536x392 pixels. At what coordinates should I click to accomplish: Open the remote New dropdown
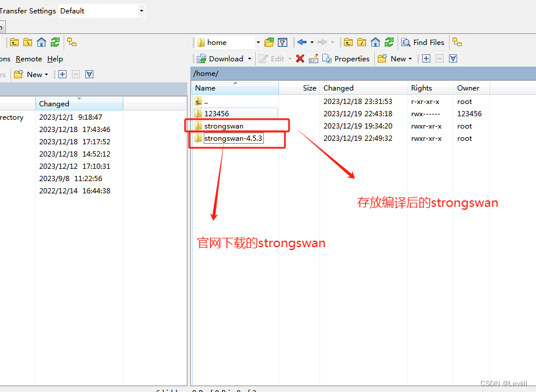395,59
